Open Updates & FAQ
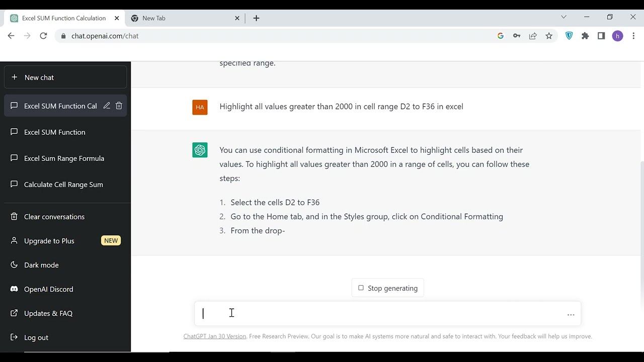Screen dimensions: 644x362 [65, 313]
